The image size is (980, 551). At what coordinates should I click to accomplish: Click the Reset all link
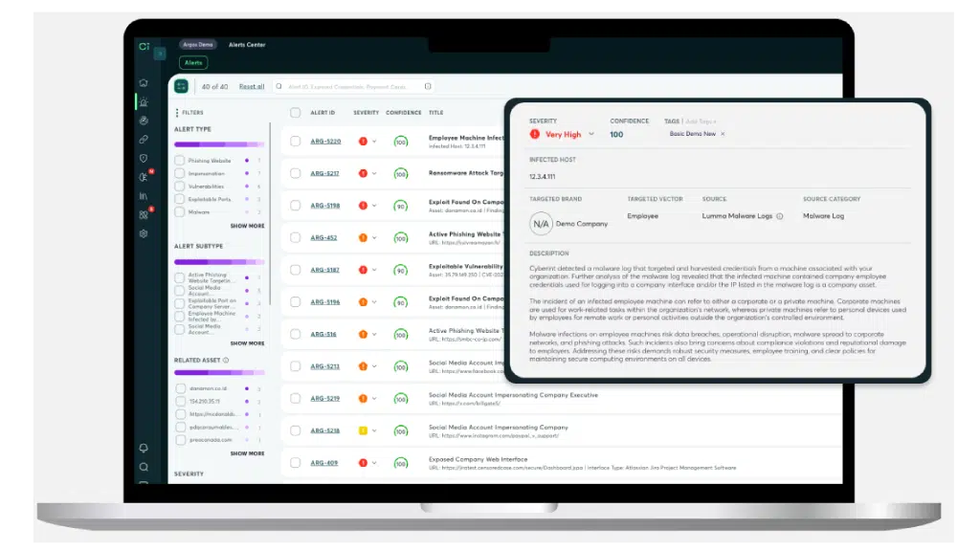[252, 87]
